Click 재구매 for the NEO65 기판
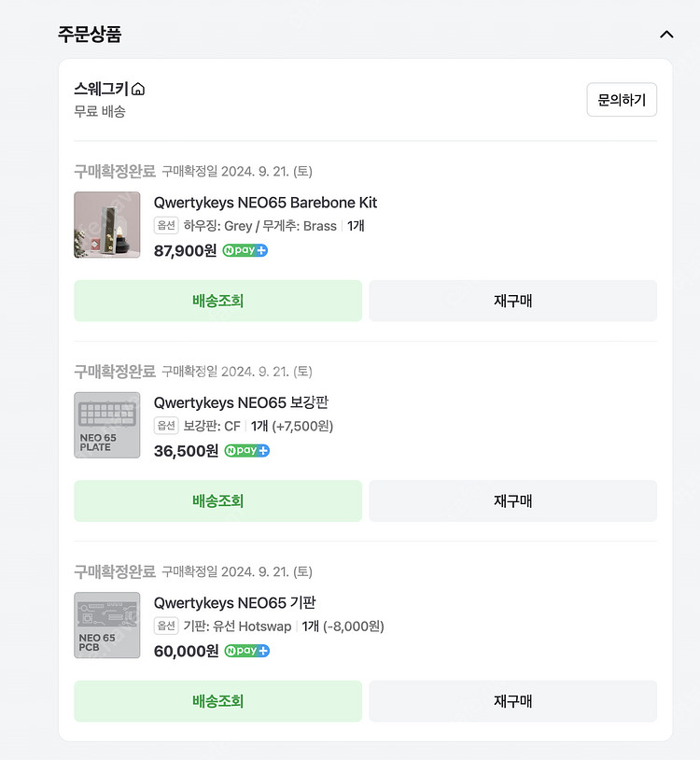The height and width of the screenshot is (760, 700). [x=512, y=701]
